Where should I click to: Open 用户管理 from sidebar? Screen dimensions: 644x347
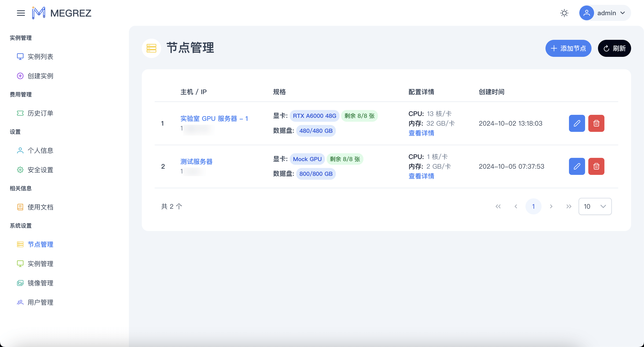click(x=40, y=303)
